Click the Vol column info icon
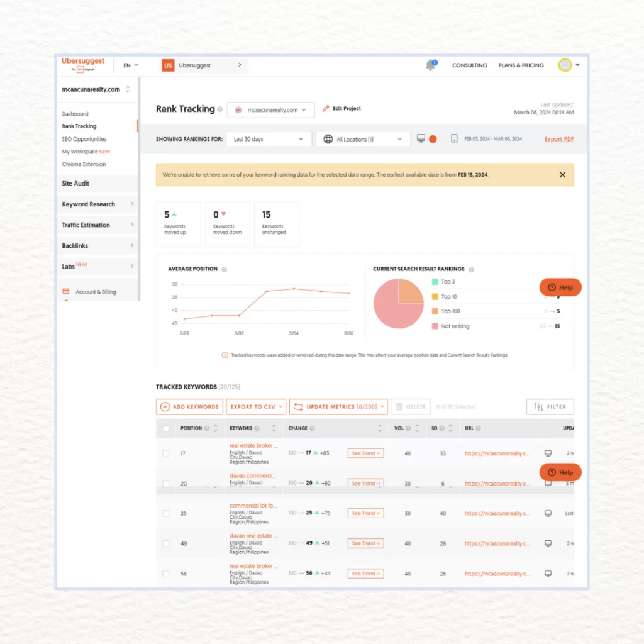The height and width of the screenshot is (644, 644). click(x=408, y=428)
